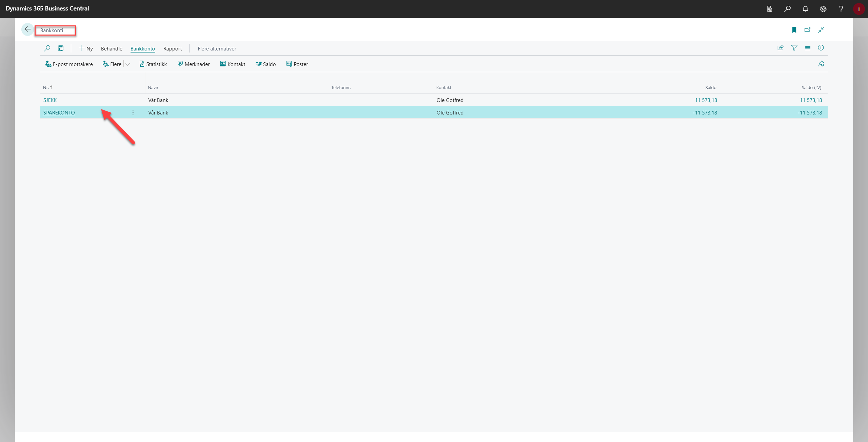Sort by the Navn column header
868x442 pixels.
(x=153, y=87)
